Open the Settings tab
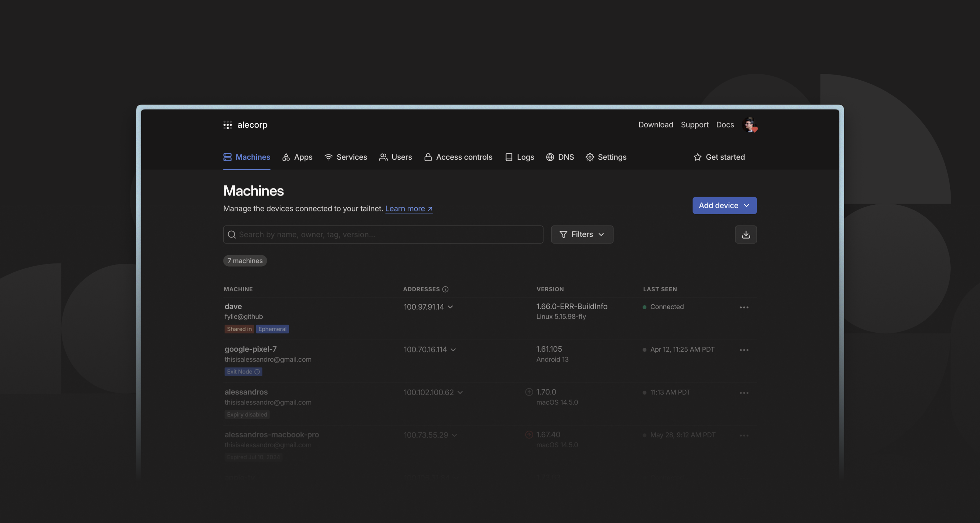Screen dimensions: 980x523 [x=606, y=157]
